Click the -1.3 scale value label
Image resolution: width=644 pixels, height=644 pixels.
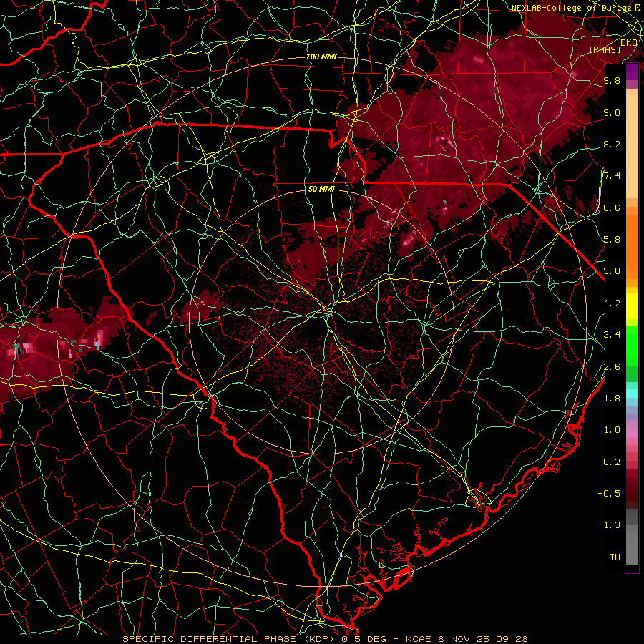click(x=609, y=525)
